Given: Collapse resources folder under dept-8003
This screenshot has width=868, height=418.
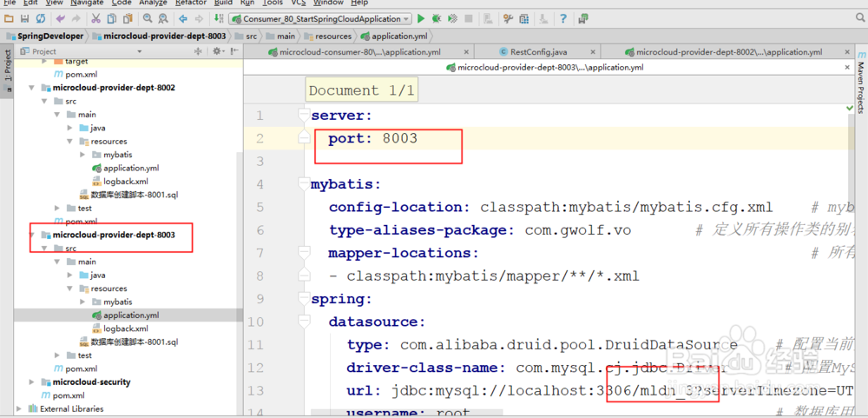Looking at the screenshot, I should [69, 289].
